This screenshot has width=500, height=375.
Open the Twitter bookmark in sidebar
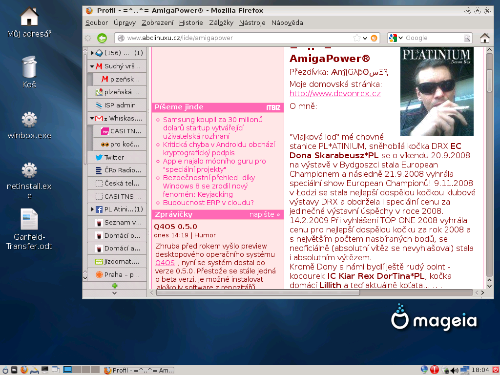click(x=116, y=157)
